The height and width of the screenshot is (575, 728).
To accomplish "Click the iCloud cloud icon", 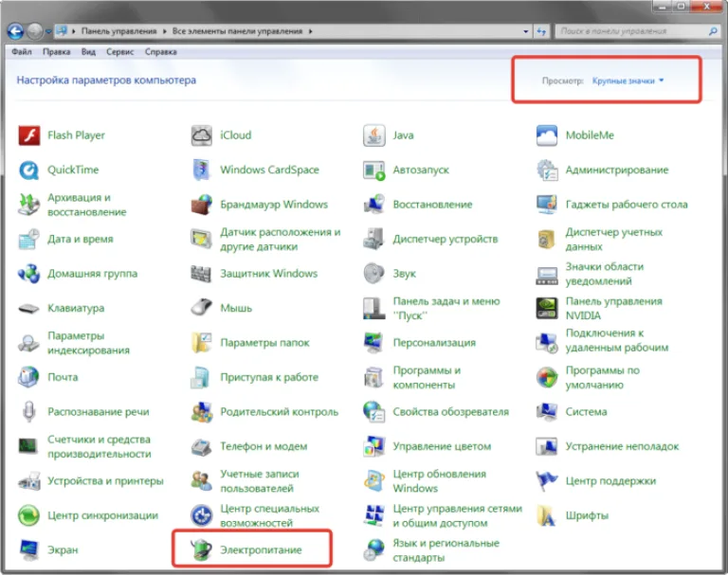I will coord(202,135).
